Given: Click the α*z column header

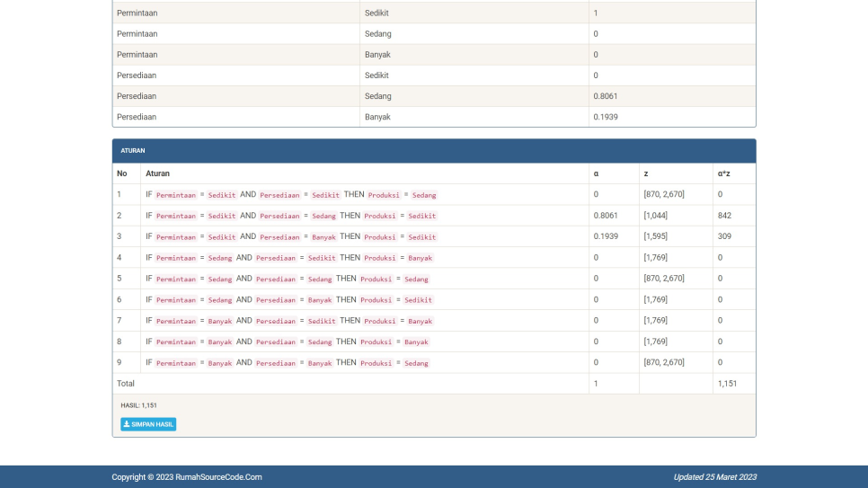Looking at the screenshot, I should (724, 173).
